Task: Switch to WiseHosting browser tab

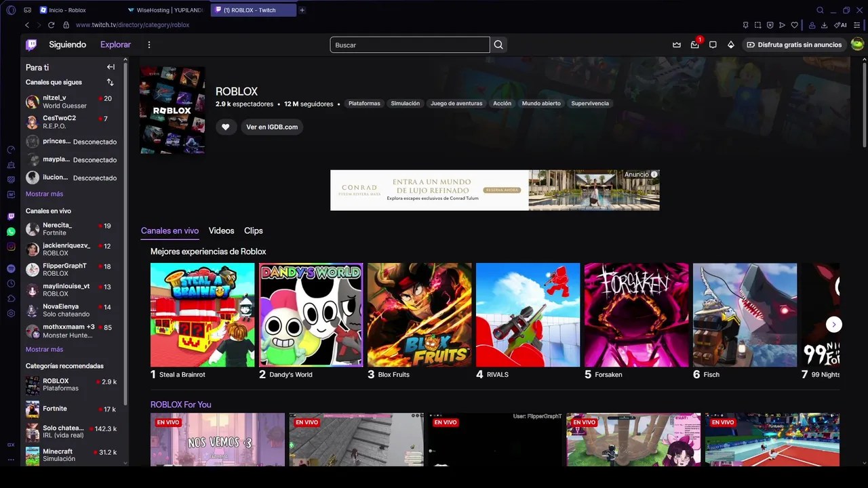Action: click(x=166, y=10)
